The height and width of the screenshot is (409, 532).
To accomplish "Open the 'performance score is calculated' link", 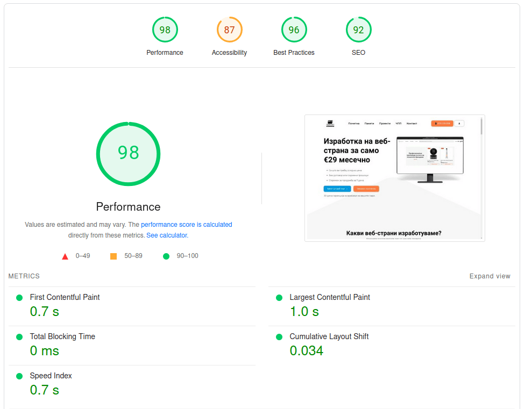I will (186, 225).
